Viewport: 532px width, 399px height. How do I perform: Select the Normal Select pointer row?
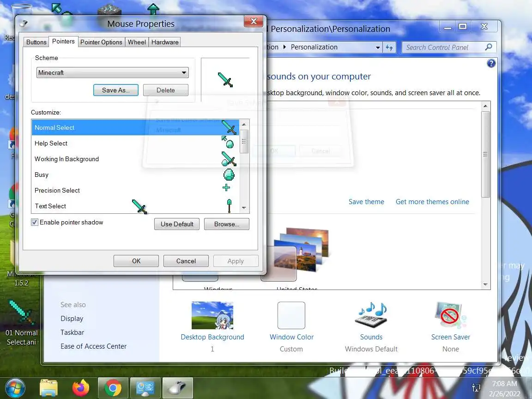[135, 127]
